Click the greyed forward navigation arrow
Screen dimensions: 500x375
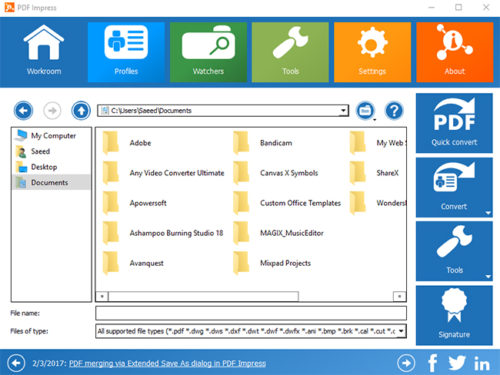(52, 110)
